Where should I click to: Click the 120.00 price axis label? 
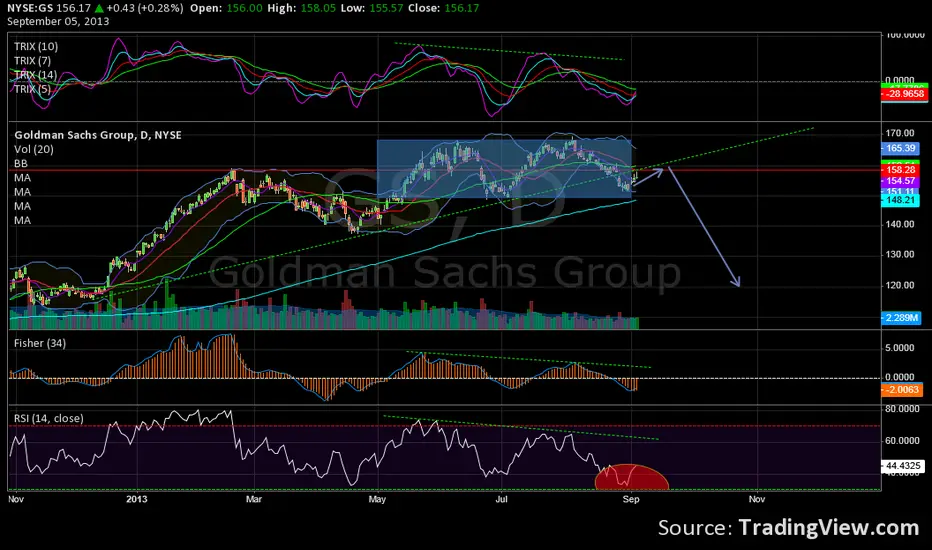[x=900, y=285]
